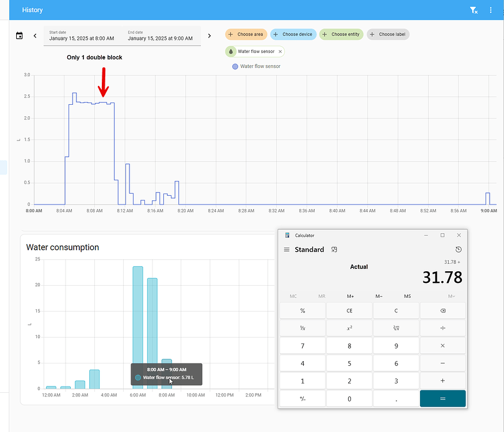Go to previous time period with left chevron
This screenshot has width=504, height=432.
pos(35,35)
